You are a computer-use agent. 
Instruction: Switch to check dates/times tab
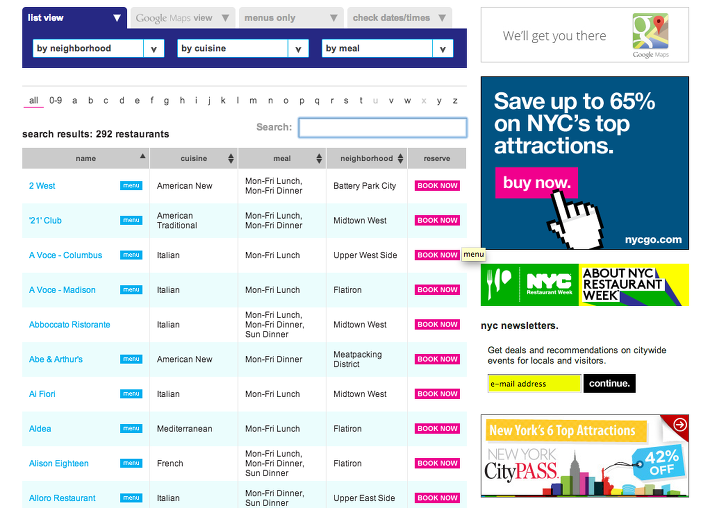point(399,18)
